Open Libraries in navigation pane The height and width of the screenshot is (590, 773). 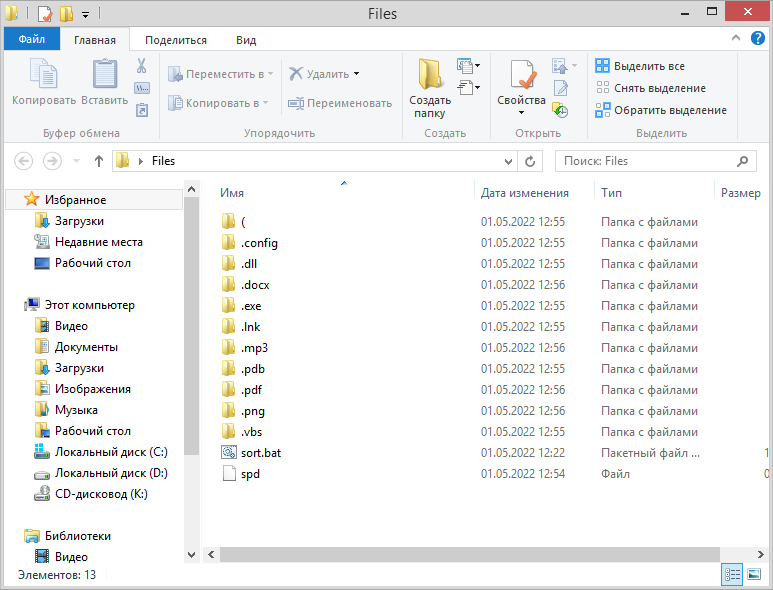point(77,536)
